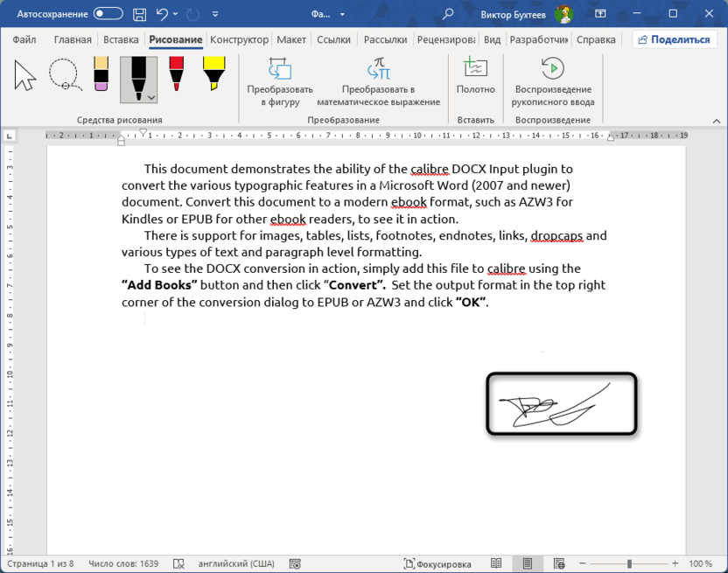Switch to the Рецензирование tab
Viewport: 728px width, 573px height.
tap(446, 40)
